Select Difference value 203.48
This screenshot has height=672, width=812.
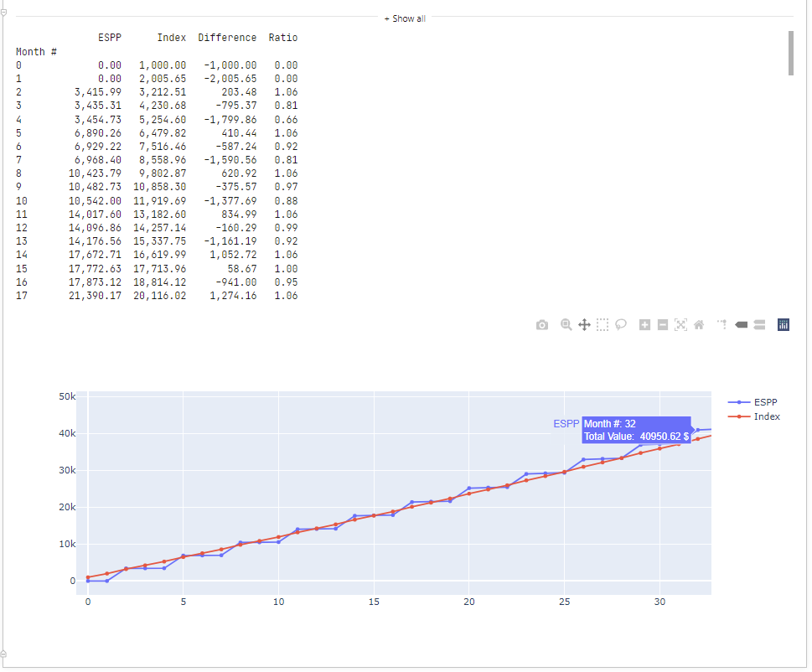(x=240, y=92)
